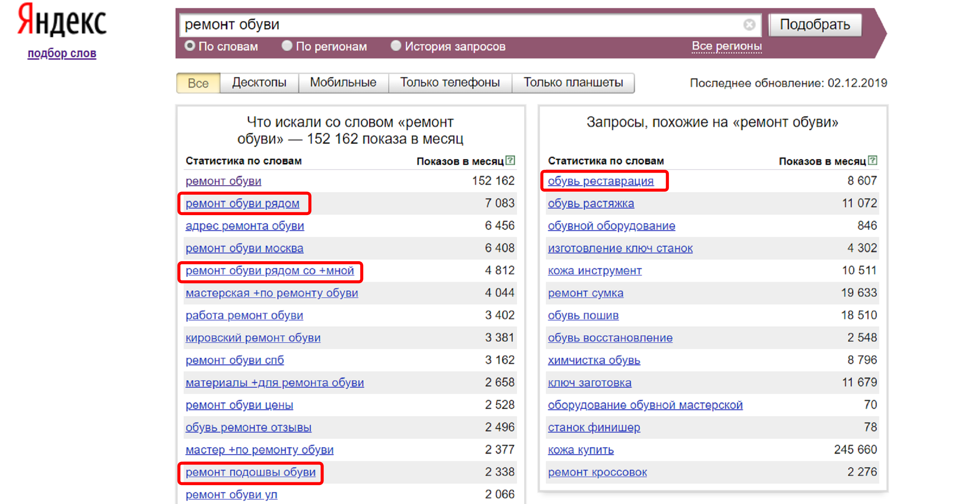Image resolution: width=980 pixels, height=504 pixels.
Task: Open the адрес ремонта обуви link
Action: click(245, 226)
